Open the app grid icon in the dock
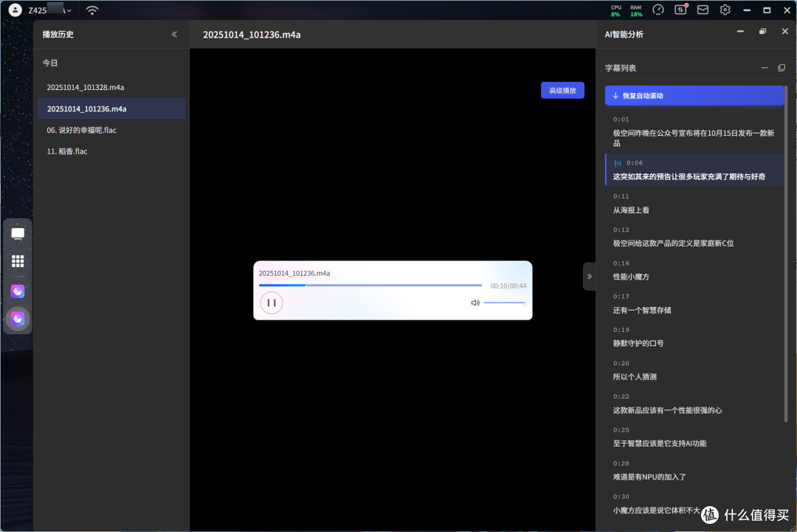This screenshot has height=532, width=797. tap(18, 261)
